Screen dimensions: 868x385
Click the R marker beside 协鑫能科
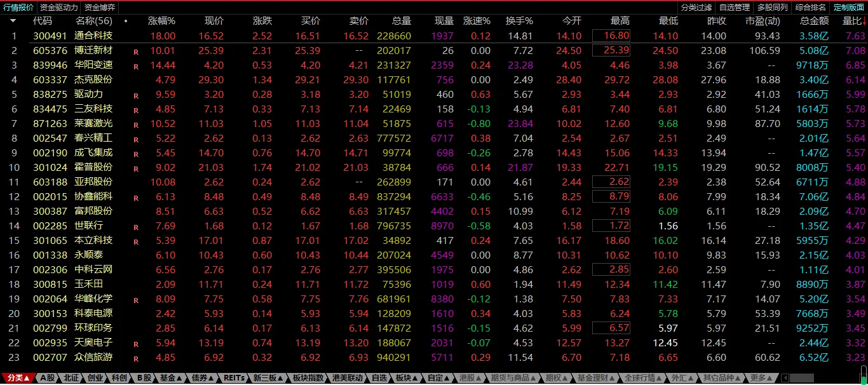pyautogui.click(x=136, y=198)
